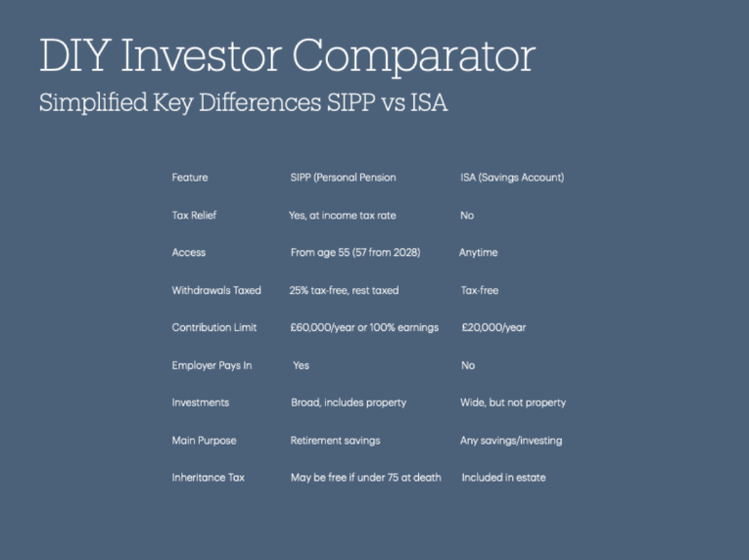Select the Access row label

coord(188,252)
